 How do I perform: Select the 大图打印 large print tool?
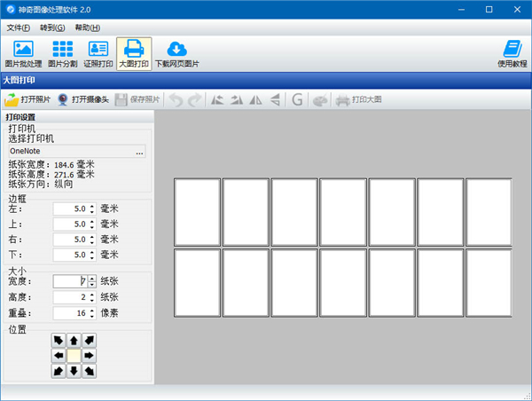click(x=134, y=53)
